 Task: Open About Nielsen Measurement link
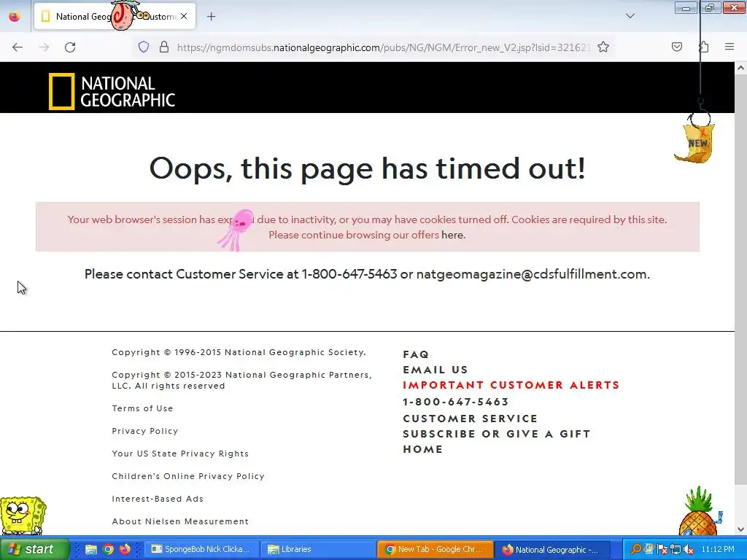[180, 521]
